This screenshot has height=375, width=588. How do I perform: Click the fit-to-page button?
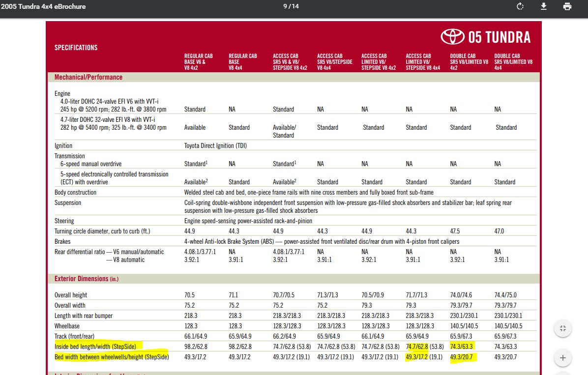tap(563, 328)
